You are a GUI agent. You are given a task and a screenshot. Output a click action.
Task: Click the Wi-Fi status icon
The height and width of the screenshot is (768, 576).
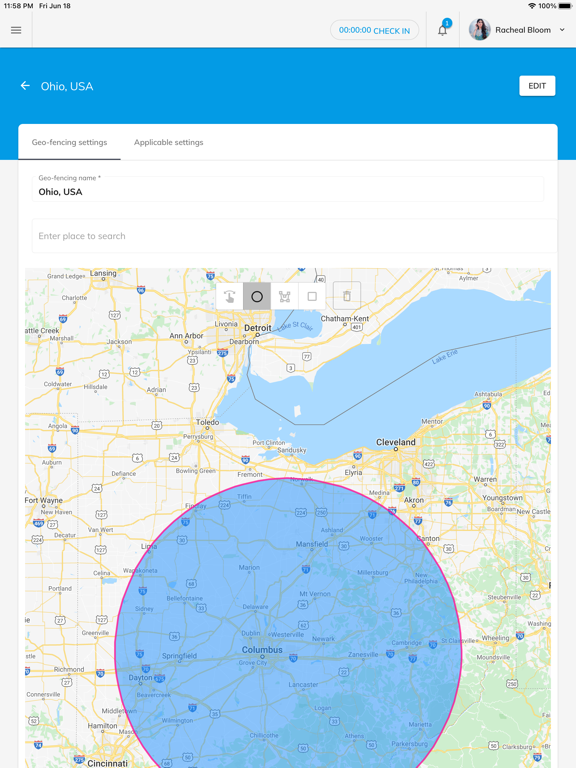point(531,6)
